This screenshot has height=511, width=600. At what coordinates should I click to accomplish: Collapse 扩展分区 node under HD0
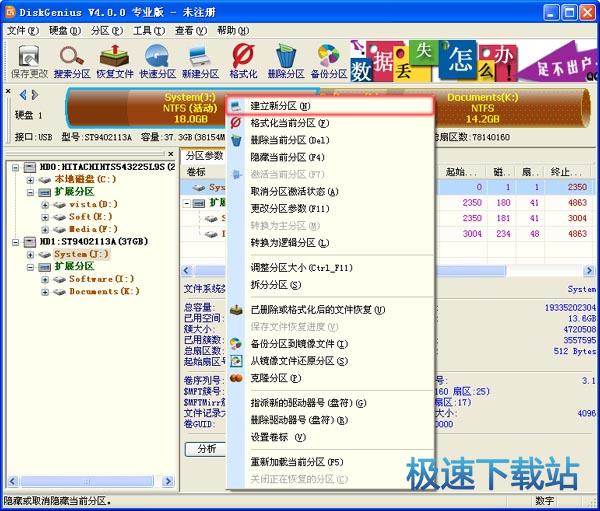pos(30,192)
